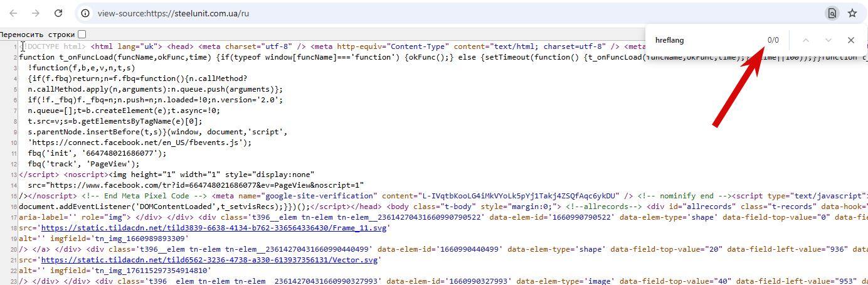Click source line number 14
This screenshot has width=868, height=285.
(x=13, y=185)
